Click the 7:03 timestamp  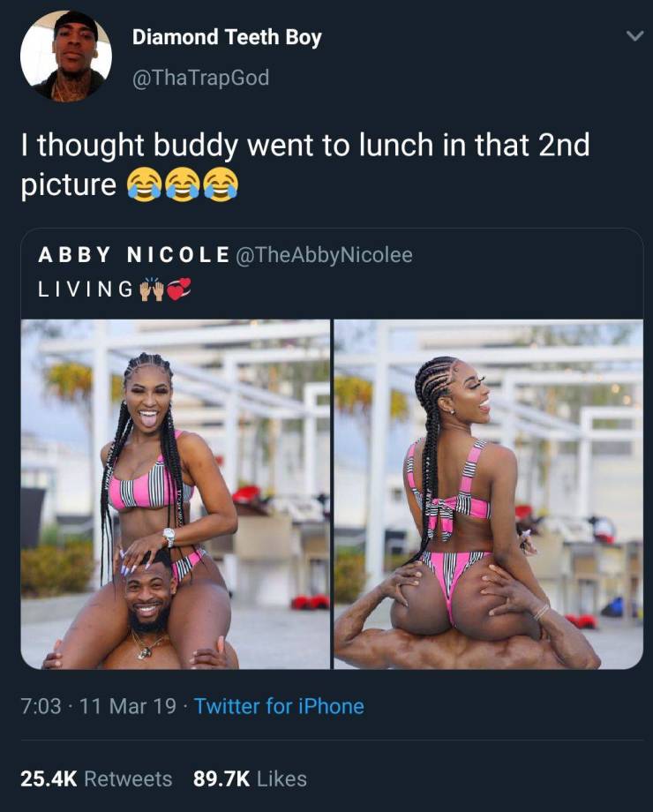click(x=41, y=706)
